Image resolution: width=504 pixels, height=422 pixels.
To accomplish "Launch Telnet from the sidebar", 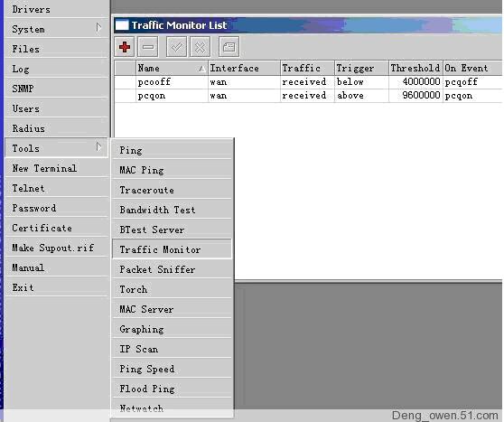I will [x=57, y=188].
